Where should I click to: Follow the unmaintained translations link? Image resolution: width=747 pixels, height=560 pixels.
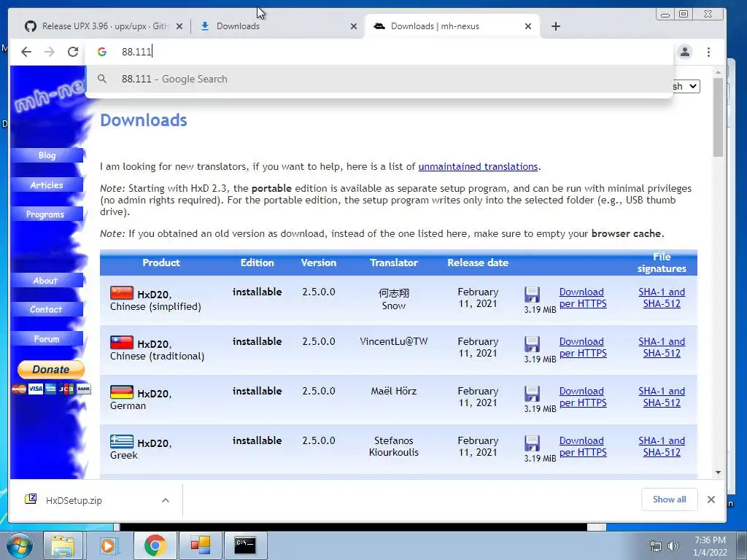[478, 167]
